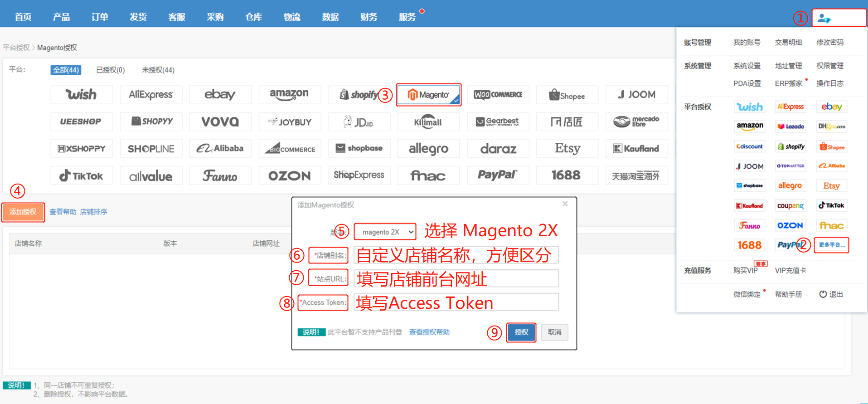Open the 店铺排序 link

(x=93, y=212)
